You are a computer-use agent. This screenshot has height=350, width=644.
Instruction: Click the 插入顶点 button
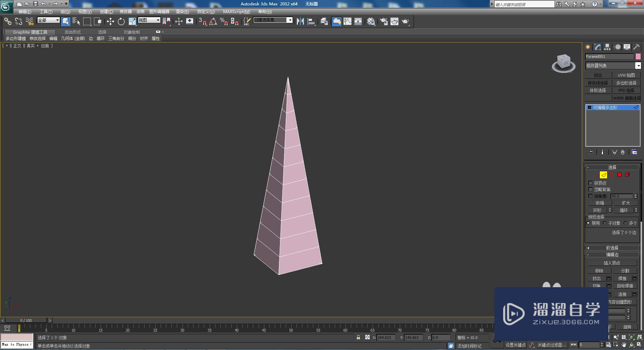pyautogui.click(x=612, y=263)
